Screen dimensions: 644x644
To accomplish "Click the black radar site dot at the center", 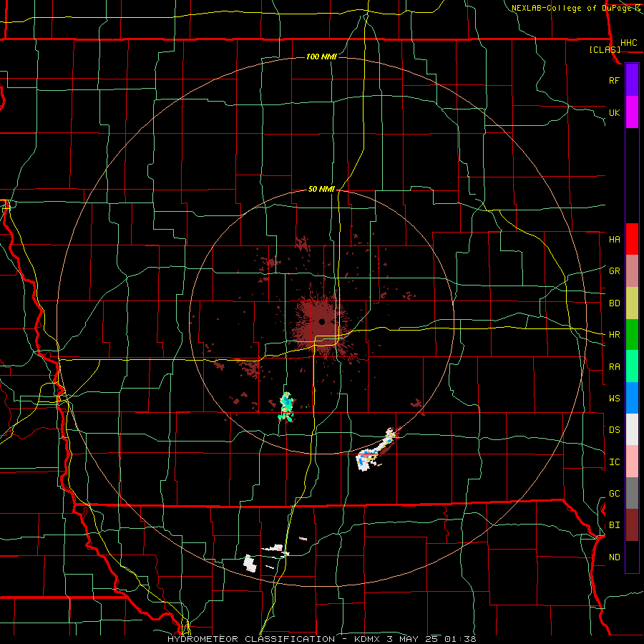I will (x=321, y=321).
